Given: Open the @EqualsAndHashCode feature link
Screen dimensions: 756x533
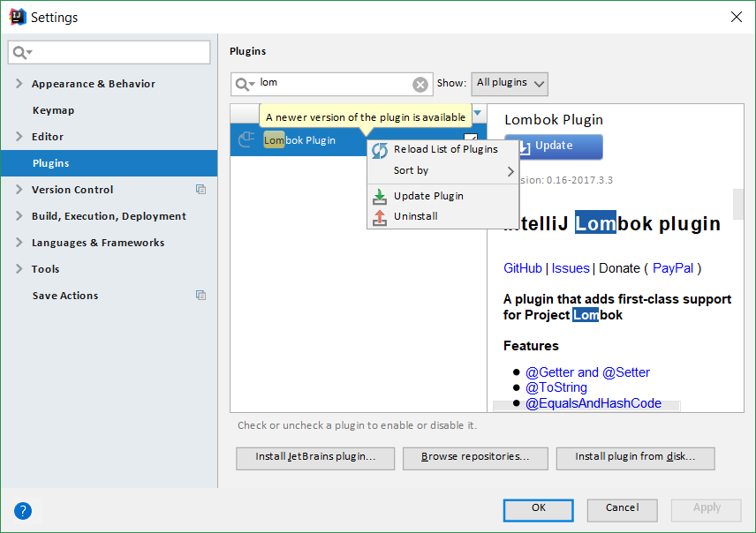Looking at the screenshot, I should [593, 403].
